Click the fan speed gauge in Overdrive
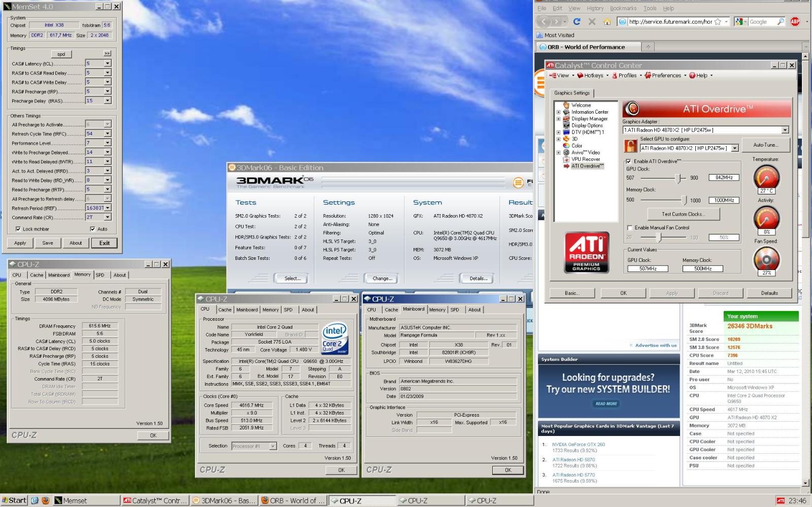Viewport: 812px width, 507px height. [766, 260]
